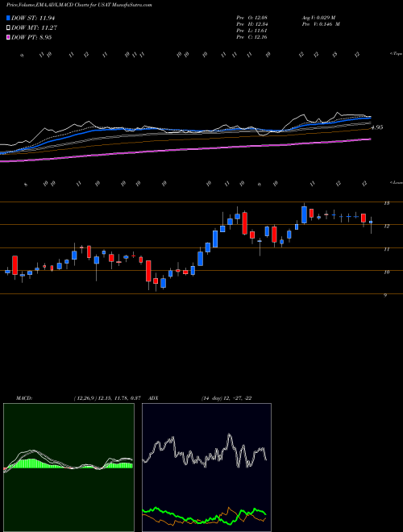Click the 'Pre O: 12.08' value

pos(252,18)
